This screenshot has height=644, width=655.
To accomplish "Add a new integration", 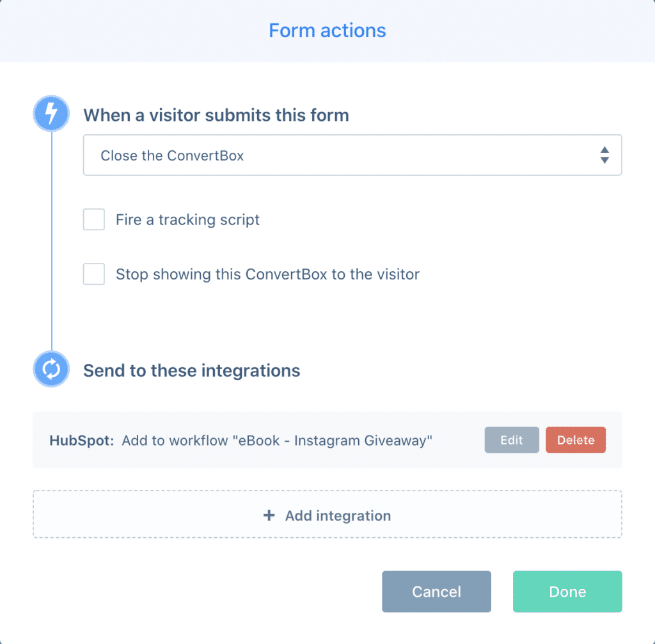I will point(327,515).
